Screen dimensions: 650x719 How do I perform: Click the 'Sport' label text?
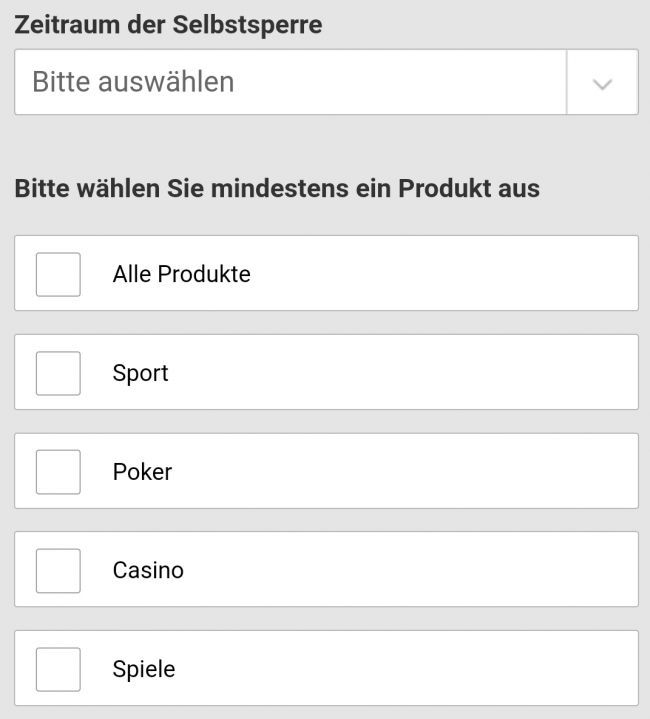[140, 373]
